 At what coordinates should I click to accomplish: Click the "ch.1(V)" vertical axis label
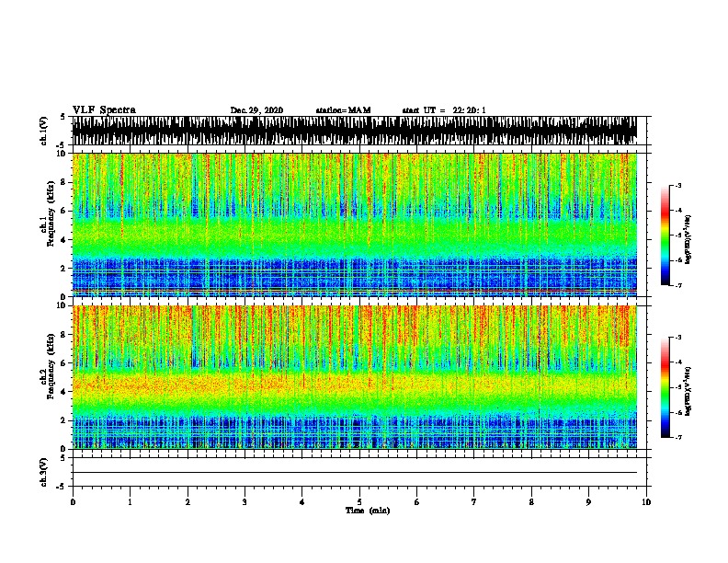click(x=44, y=131)
